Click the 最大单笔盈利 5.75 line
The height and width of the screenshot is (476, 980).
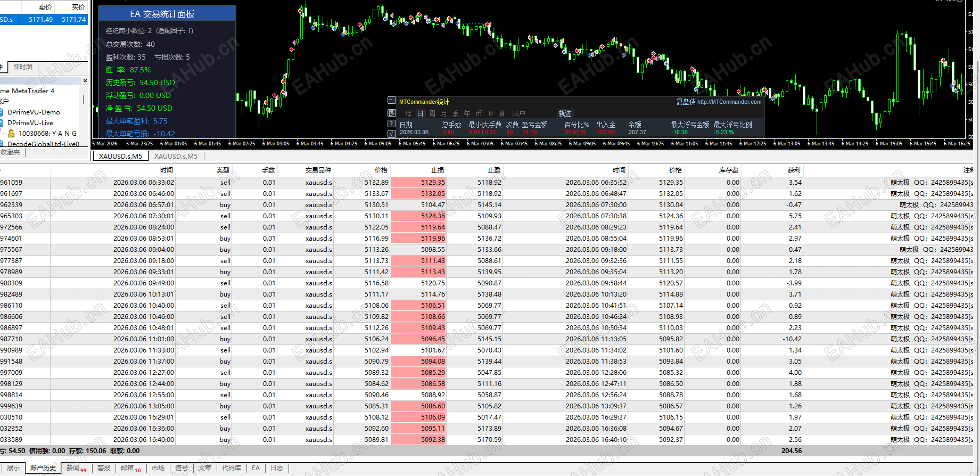pyautogui.click(x=137, y=121)
